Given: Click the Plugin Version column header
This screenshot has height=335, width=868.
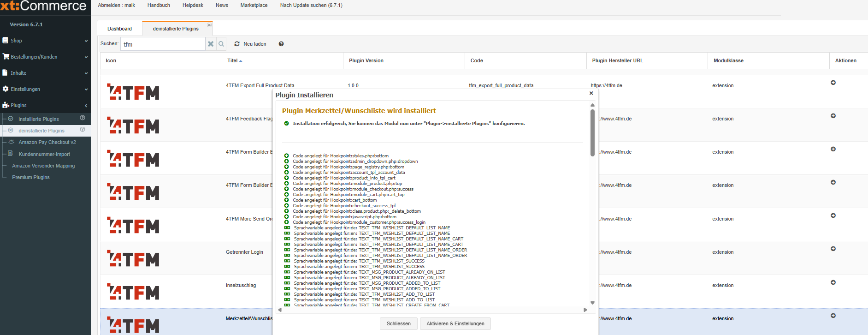Looking at the screenshot, I should pos(404,60).
